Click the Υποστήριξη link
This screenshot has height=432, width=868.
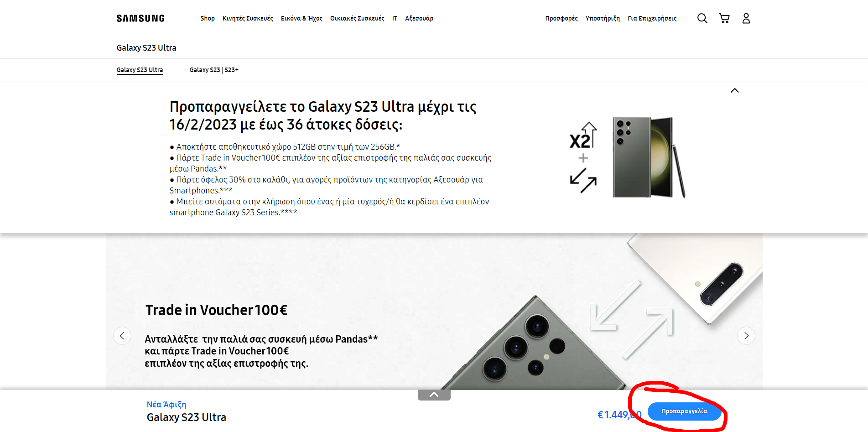pyautogui.click(x=603, y=18)
